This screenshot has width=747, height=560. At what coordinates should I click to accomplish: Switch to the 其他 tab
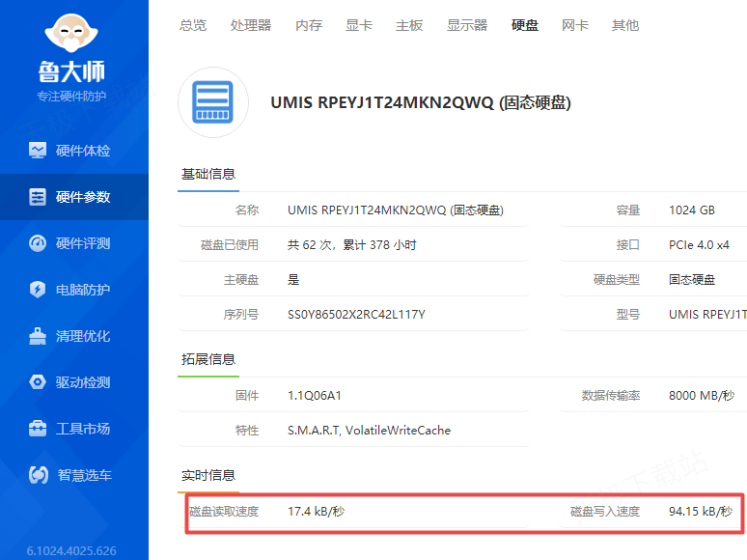click(x=625, y=25)
